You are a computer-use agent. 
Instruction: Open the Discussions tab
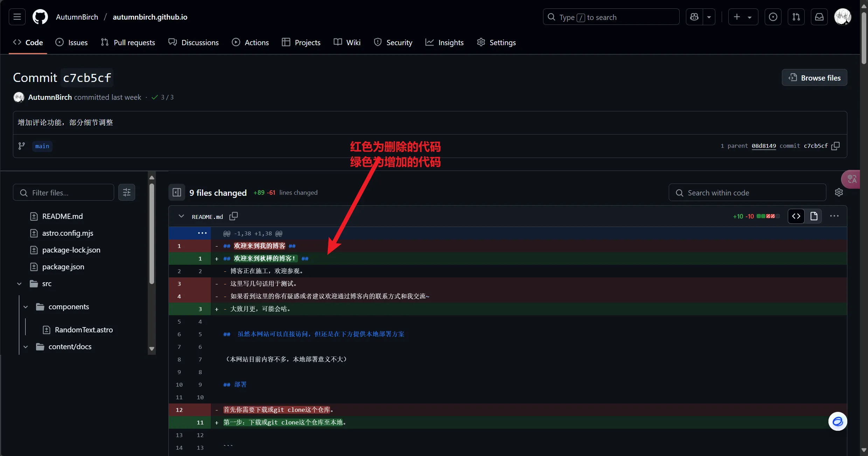[194, 42]
